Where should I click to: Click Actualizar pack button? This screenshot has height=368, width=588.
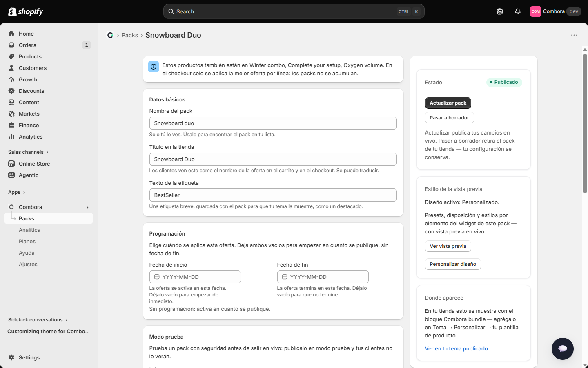point(448,103)
